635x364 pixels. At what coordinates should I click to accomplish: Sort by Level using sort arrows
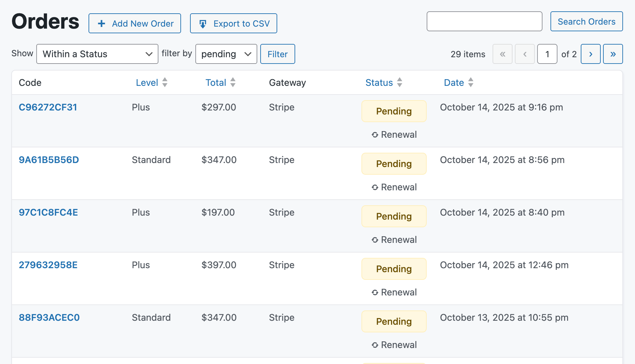(165, 83)
